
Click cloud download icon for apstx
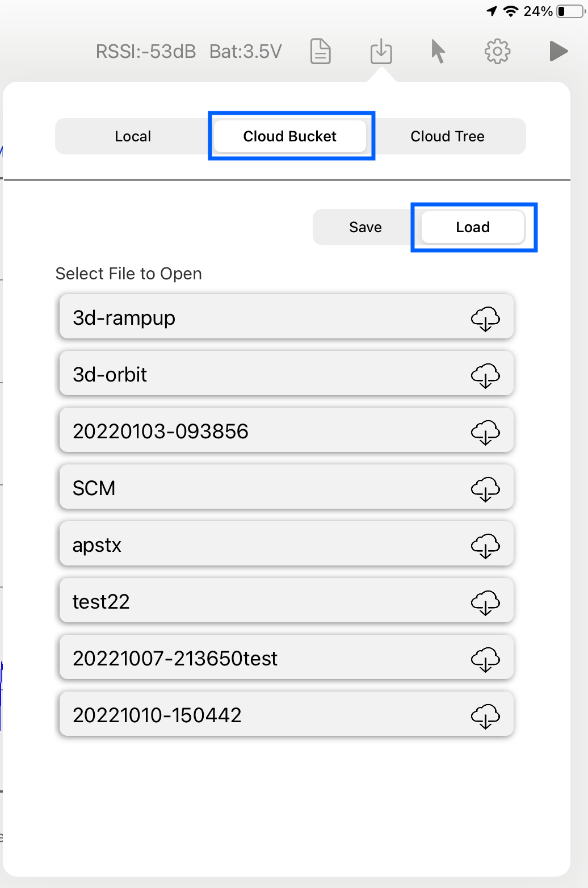[x=485, y=545]
